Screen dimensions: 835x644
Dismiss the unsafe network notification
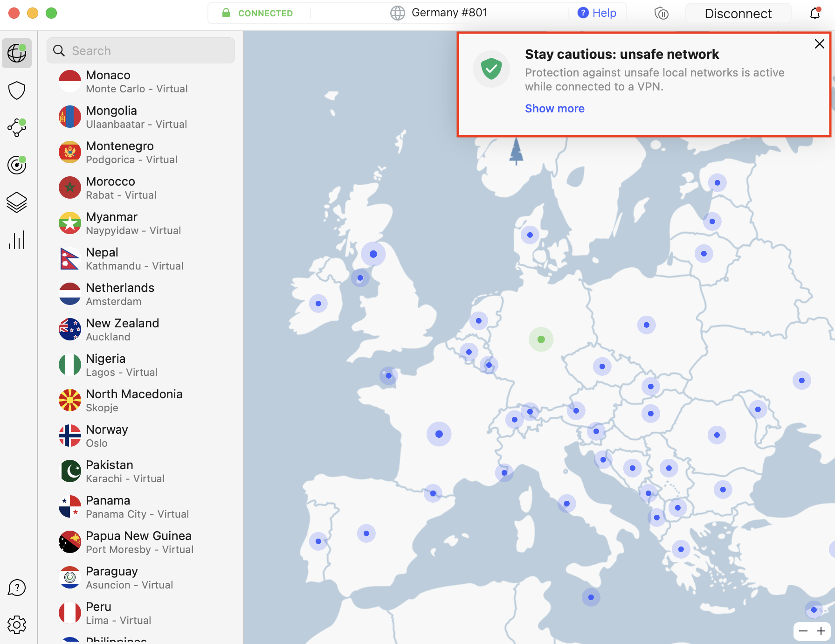819,44
